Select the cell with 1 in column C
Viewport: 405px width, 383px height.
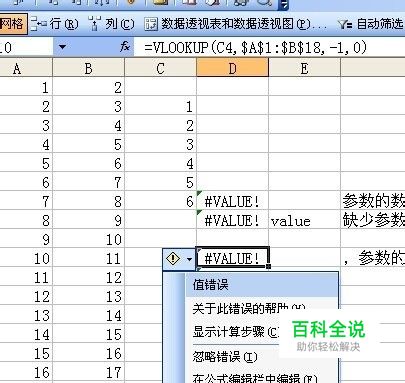tap(160, 106)
